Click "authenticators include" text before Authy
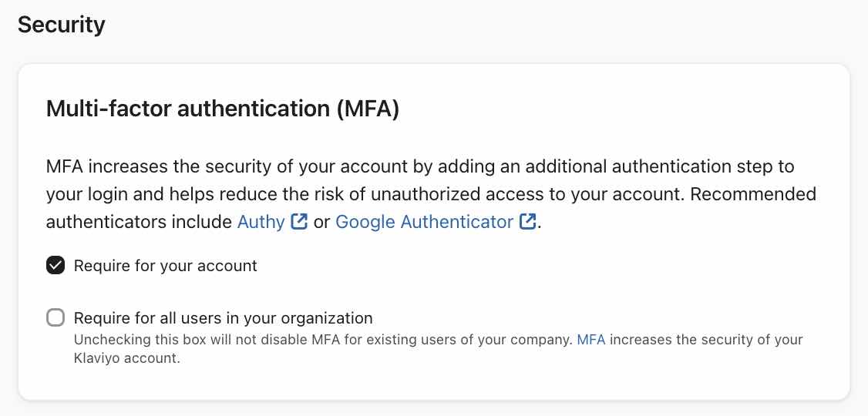This screenshot has width=868, height=416. tap(139, 222)
